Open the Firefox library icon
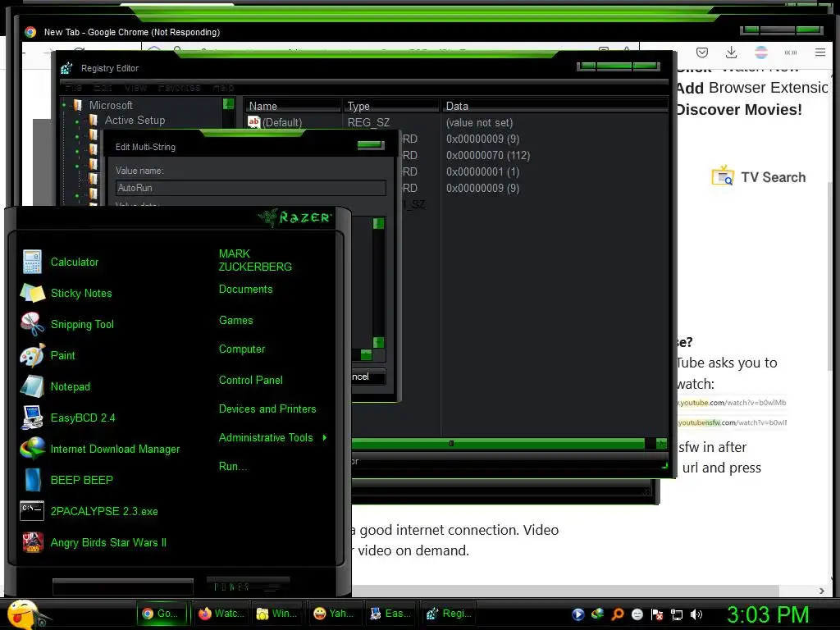 click(791, 52)
